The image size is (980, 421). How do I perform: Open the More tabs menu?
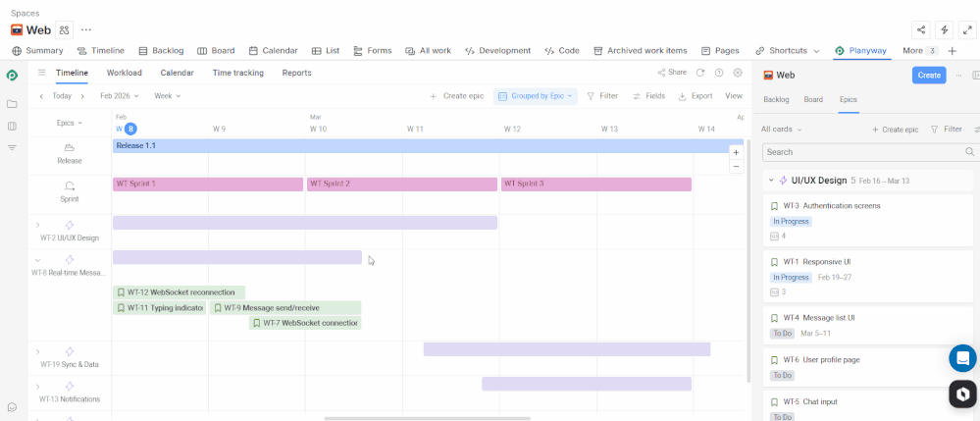(x=920, y=51)
